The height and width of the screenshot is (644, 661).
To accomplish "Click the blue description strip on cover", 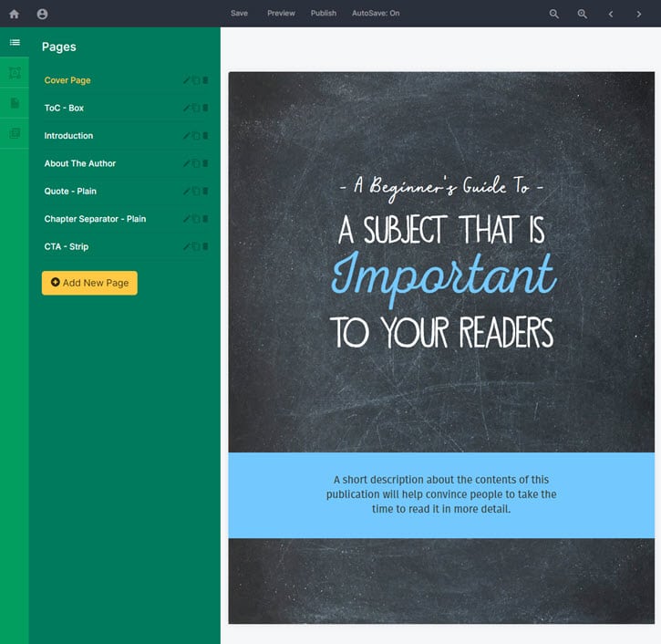I will (441, 494).
